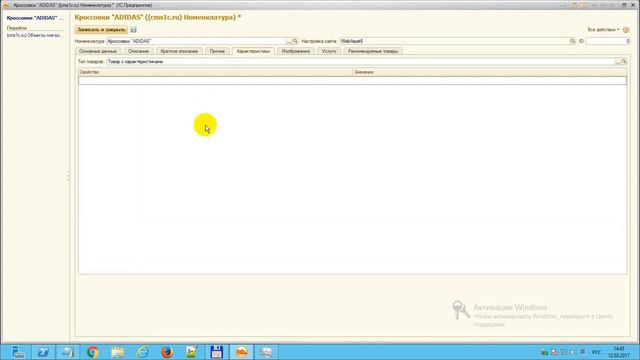Viewport: 640px width, 360px height.
Task: Launch PowerShell from the taskbar
Action: [x=43, y=352]
